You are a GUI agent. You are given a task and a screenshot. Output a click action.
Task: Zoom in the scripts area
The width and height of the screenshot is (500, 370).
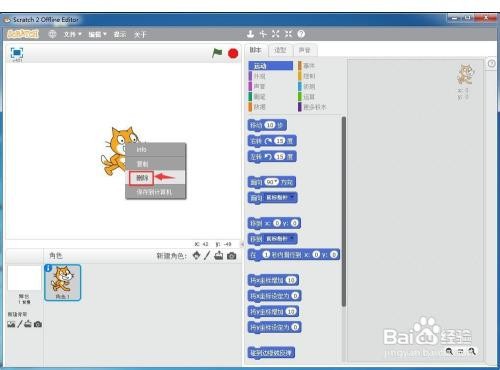tap(472, 351)
